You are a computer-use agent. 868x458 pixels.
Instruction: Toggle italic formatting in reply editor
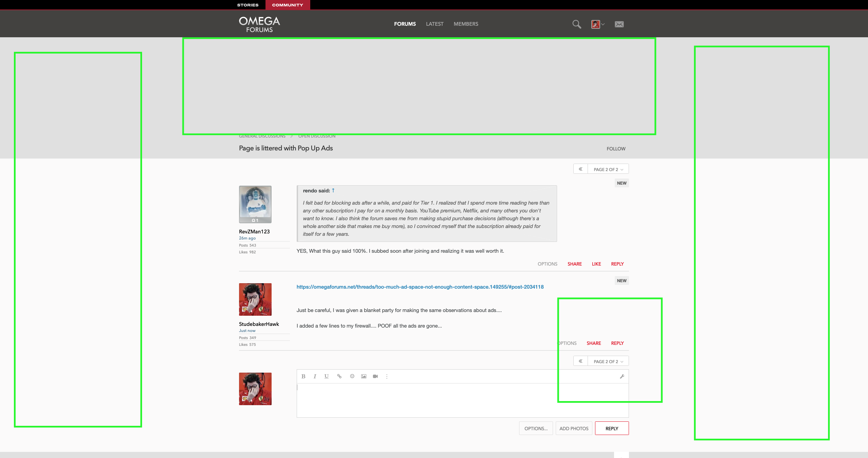click(x=315, y=376)
